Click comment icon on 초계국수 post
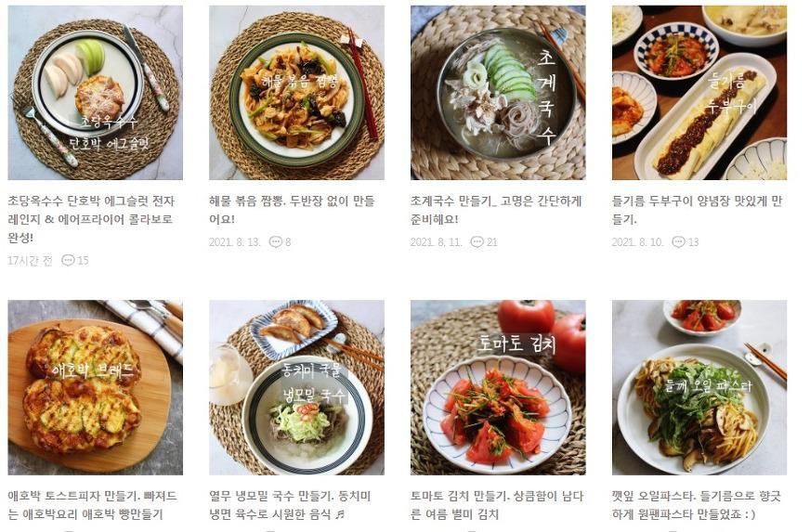The height and width of the screenshot is (532, 810). (477, 241)
